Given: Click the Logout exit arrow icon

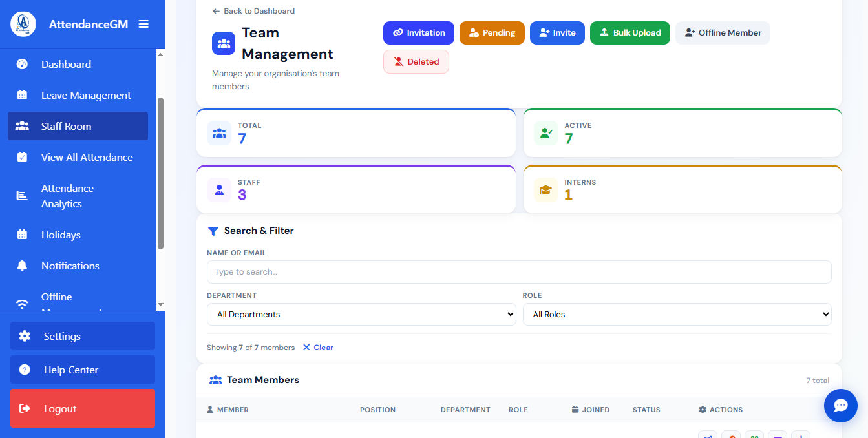Looking at the screenshot, I should (x=25, y=408).
